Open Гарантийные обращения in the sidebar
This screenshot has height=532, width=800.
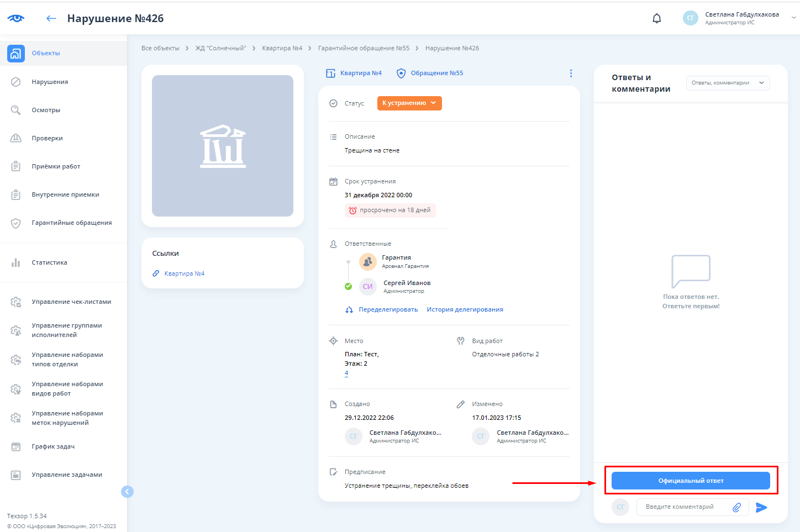(71, 223)
